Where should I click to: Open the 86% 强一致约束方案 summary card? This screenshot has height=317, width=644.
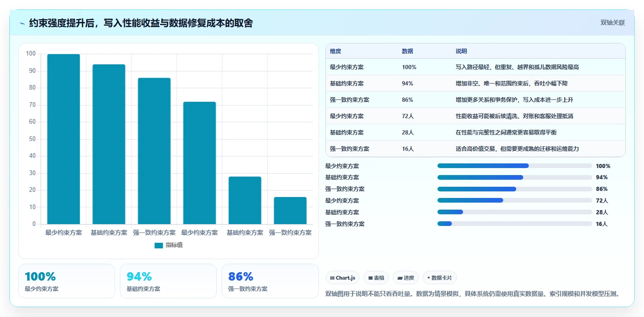click(x=270, y=281)
